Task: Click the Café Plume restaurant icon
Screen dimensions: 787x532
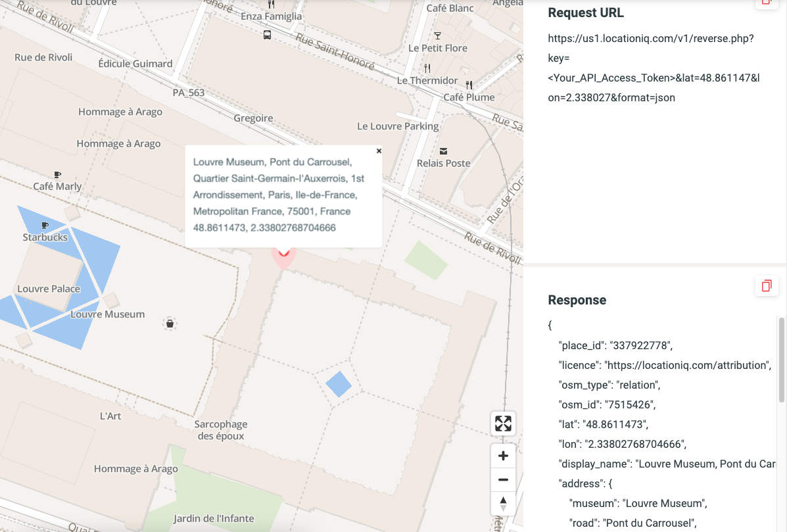Action: click(469, 85)
